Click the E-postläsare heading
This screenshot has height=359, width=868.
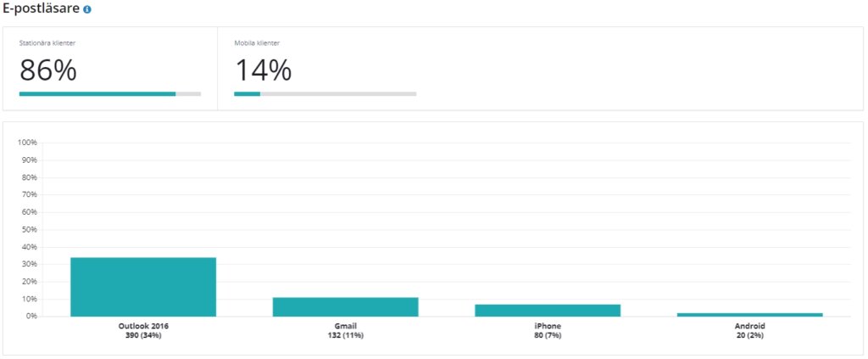(x=41, y=8)
